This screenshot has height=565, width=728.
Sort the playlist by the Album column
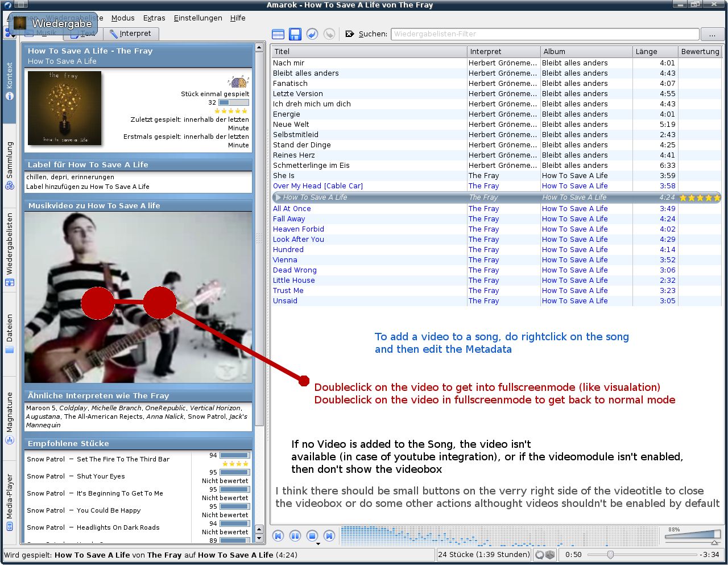[x=586, y=51]
